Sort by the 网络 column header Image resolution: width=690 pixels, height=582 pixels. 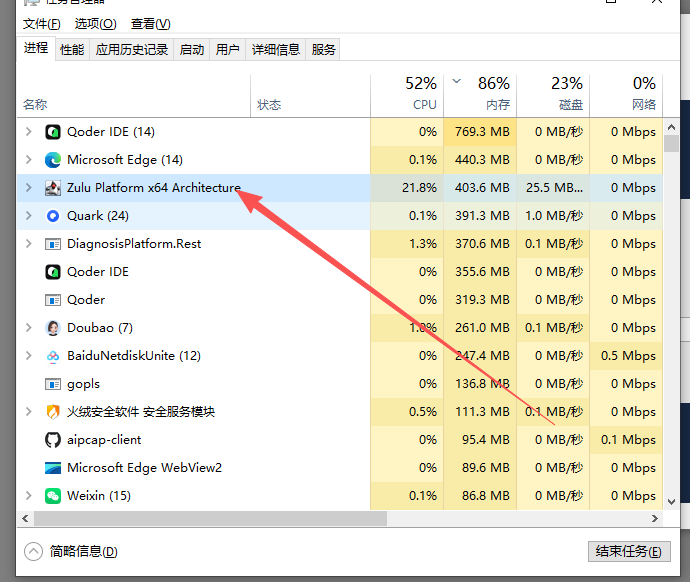point(626,96)
